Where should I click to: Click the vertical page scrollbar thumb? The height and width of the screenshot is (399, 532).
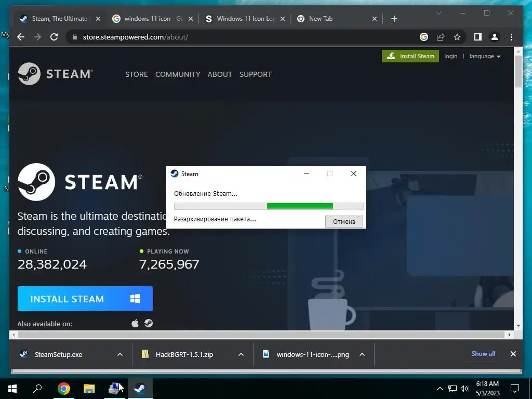tap(518, 71)
